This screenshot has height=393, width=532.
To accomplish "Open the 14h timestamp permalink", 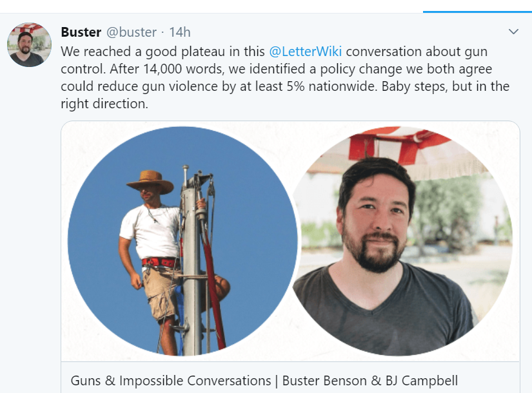I will [x=180, y=32].
